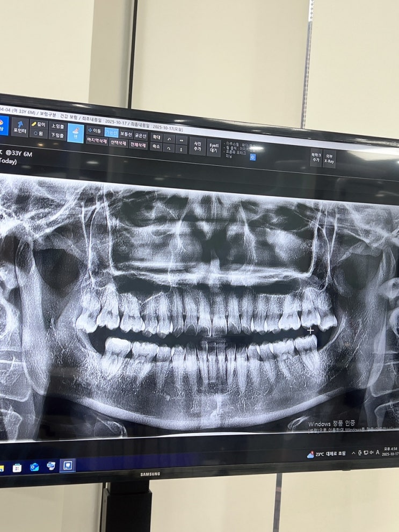399x532 pixels.
Task: Click the 하임플 lower implant button
Action: [x=57, y=135]
